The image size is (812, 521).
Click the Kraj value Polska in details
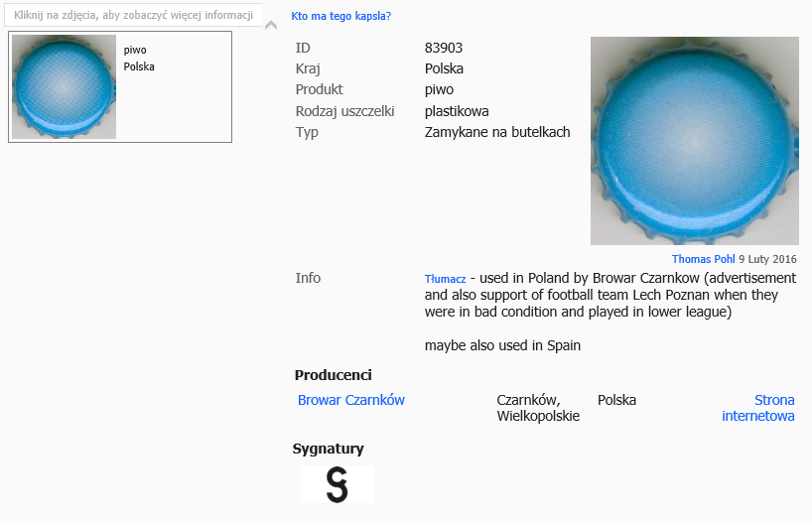444,68
